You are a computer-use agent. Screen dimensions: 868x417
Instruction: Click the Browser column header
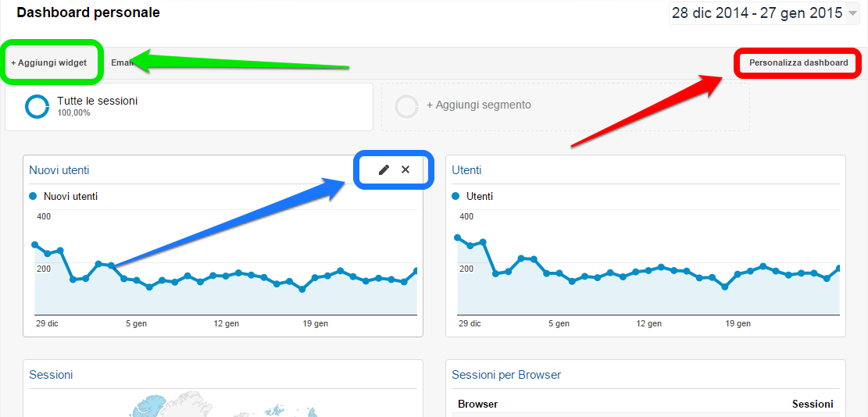point(477,404)
